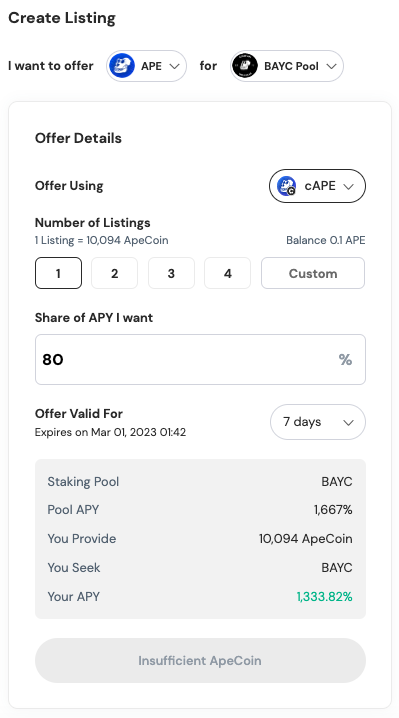Viewport: 399px width, 718px height.
Task: Select 4 listings option
Action: pos(228,273)
